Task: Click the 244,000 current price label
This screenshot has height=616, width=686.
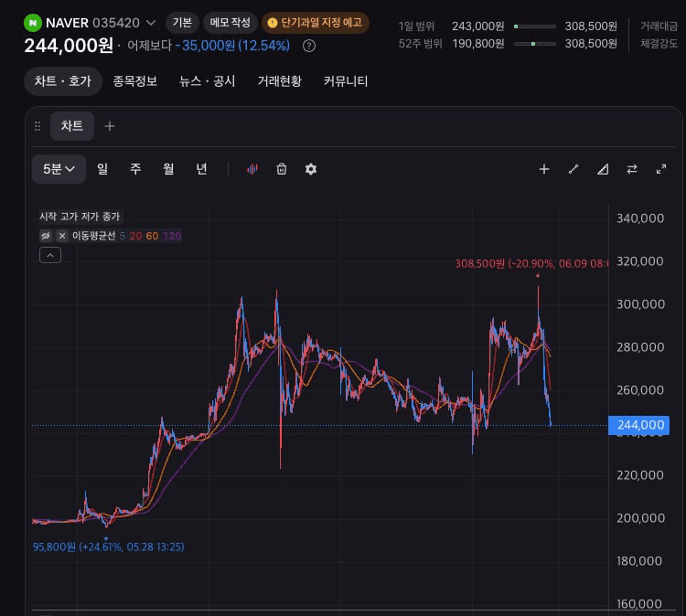Action: click(x=639, y=425)
